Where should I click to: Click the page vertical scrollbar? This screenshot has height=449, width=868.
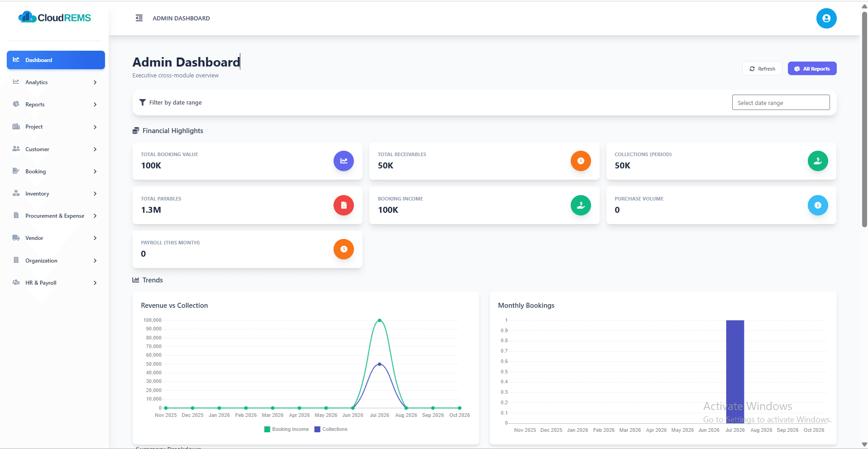pyautogui.click(x=864, y=120)
